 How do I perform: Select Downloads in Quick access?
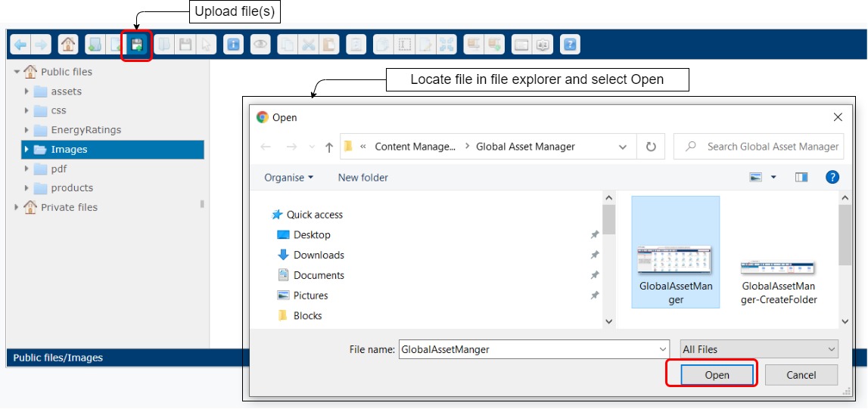(x=319, y=256)
